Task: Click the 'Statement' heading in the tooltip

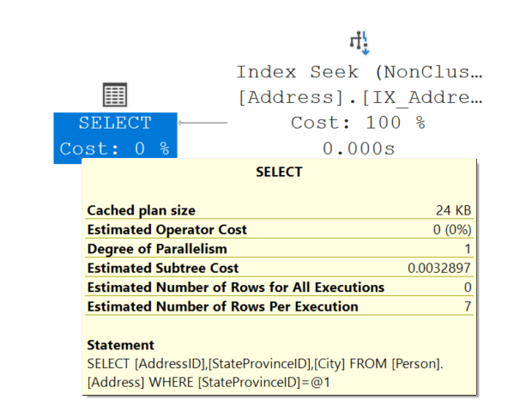Action: click(x=121, y=345)
